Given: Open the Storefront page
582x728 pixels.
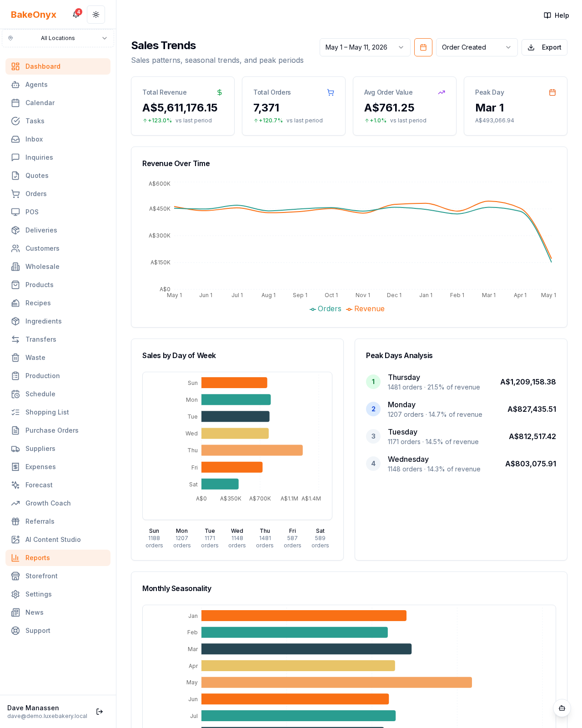Looking at the screenshot, I should click(x=58, y=576).
